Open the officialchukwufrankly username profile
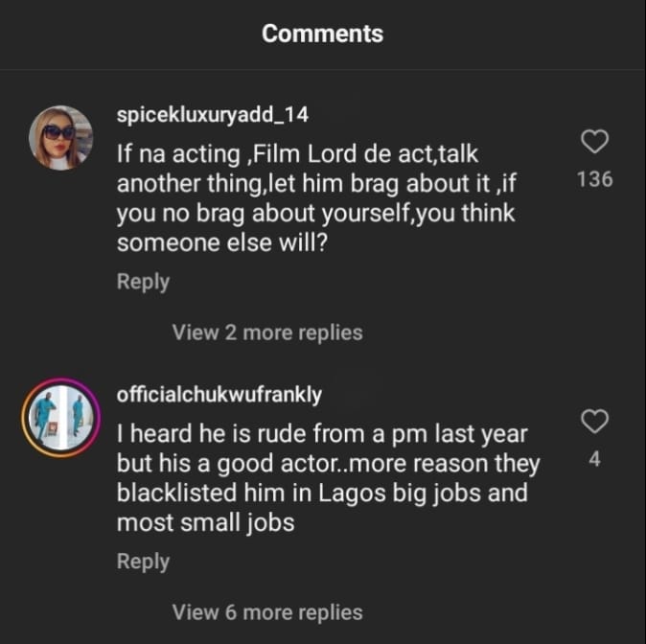The image size is (646, 644). pyautogui.click(x=219, y=395)
